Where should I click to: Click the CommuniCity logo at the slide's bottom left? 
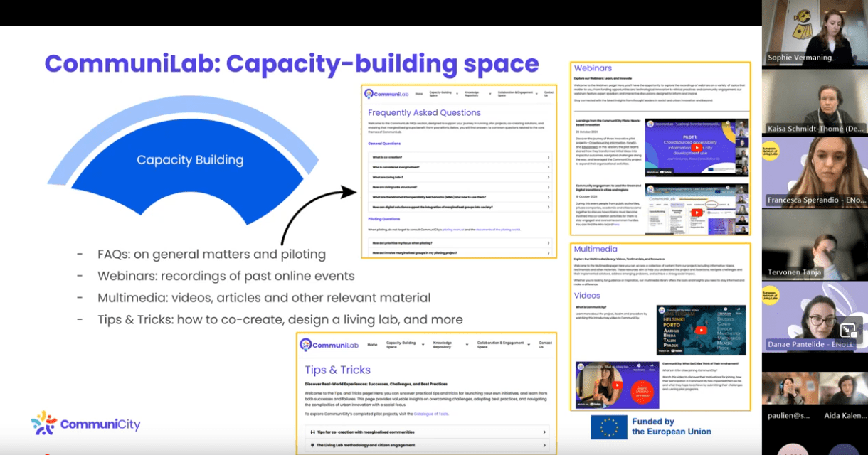tap(86, 424)
